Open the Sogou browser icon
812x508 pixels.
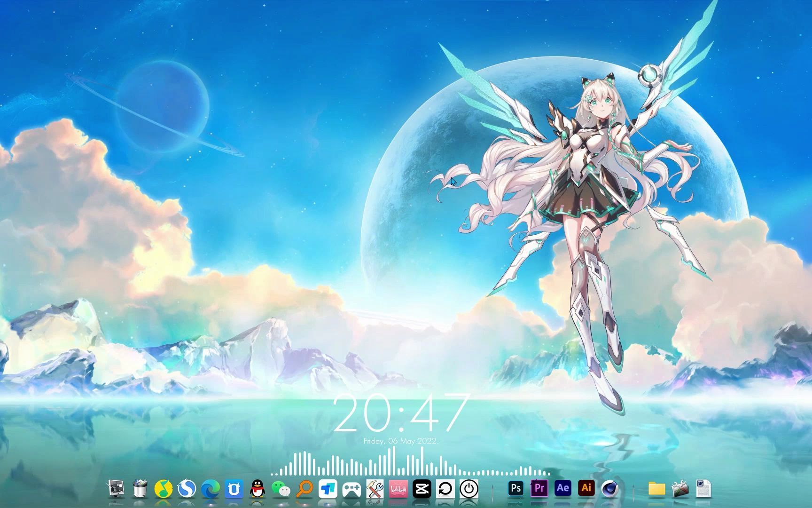coord(187,489)
